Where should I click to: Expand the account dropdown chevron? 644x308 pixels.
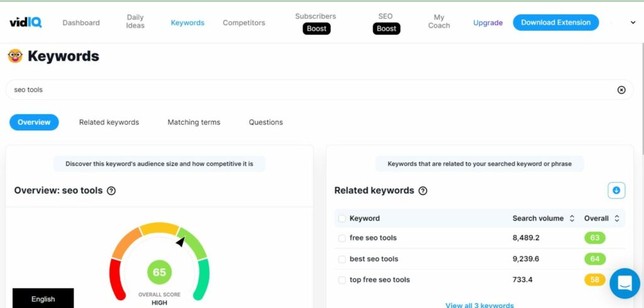point(633,23)
